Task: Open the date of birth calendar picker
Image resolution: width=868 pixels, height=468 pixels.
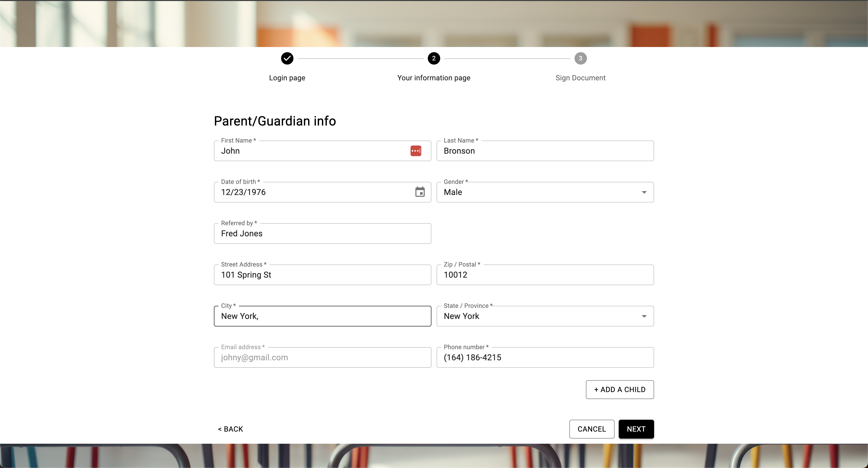Action: pyautogui.click(x=420, y=192)
